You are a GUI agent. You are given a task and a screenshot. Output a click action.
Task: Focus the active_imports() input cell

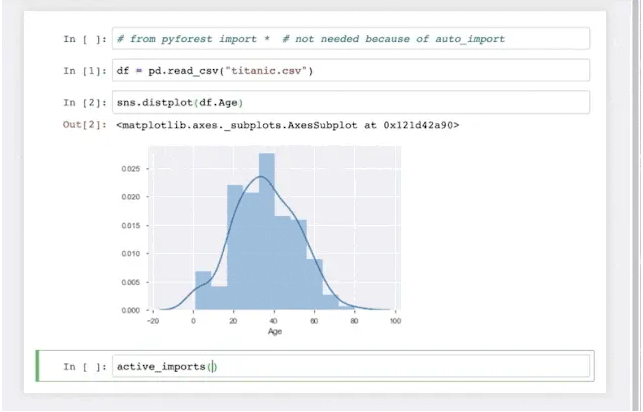coord(351,366)
